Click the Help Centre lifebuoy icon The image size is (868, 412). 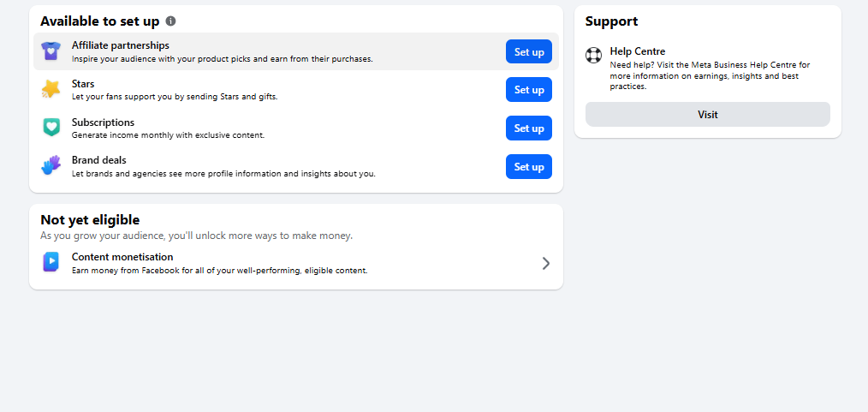click(x=593, y=56)
